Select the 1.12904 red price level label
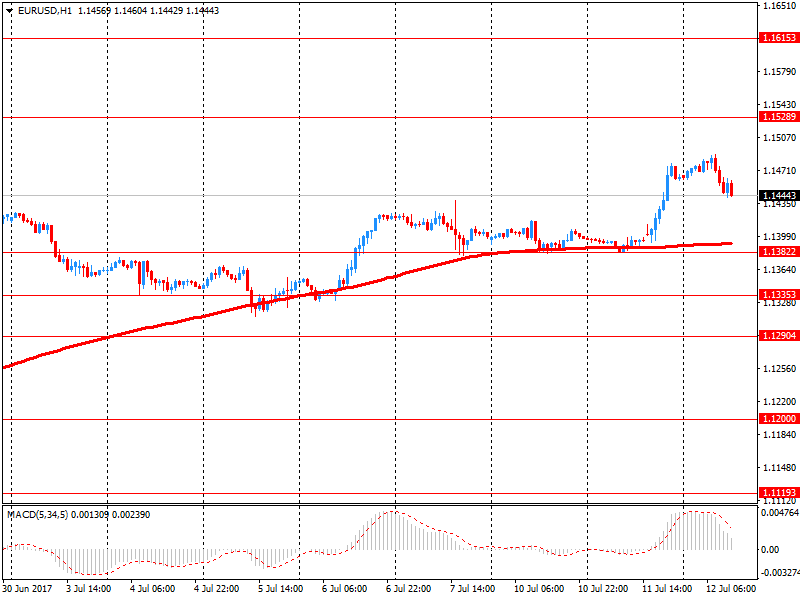 779,336
